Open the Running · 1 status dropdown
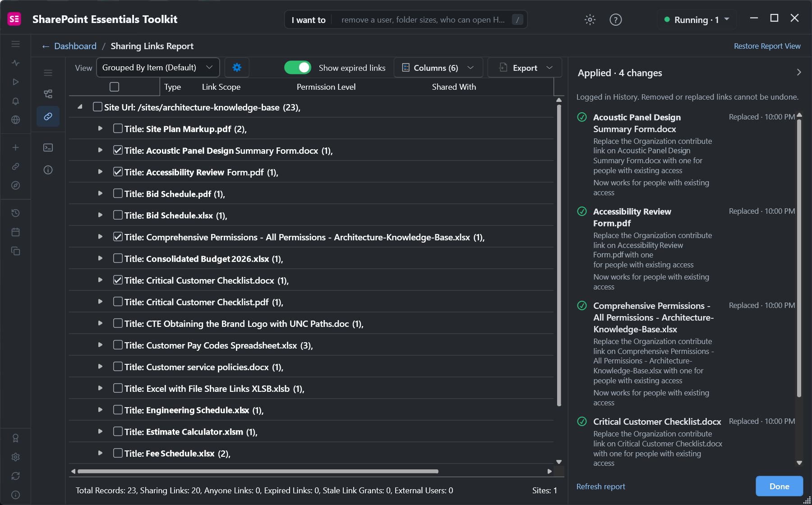 pos(697,19)
